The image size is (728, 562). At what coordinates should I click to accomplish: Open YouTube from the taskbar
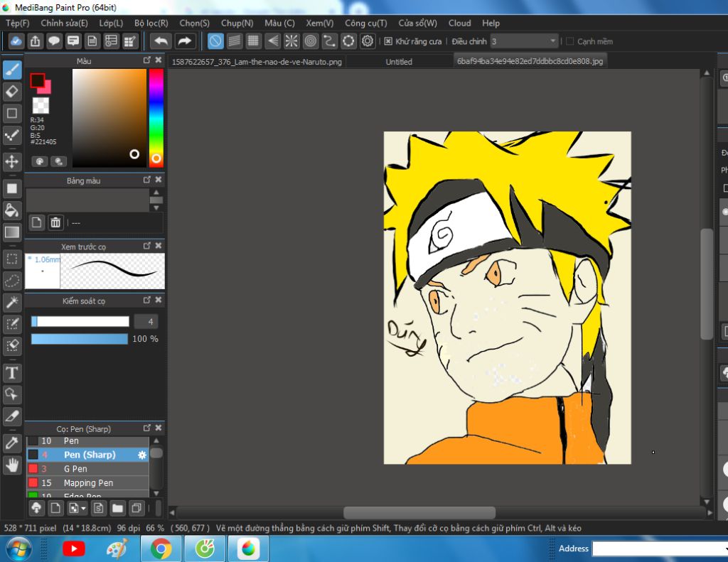click(x=74, y=549)
